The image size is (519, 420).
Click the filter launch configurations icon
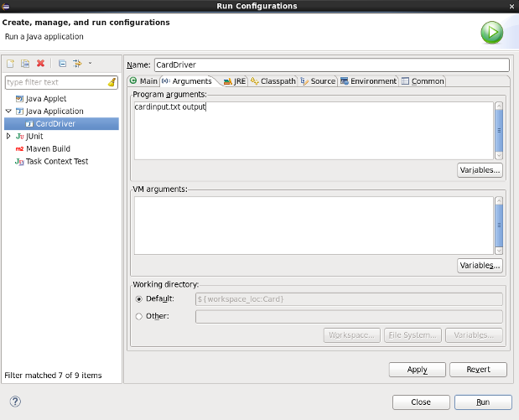coord(77,63)
